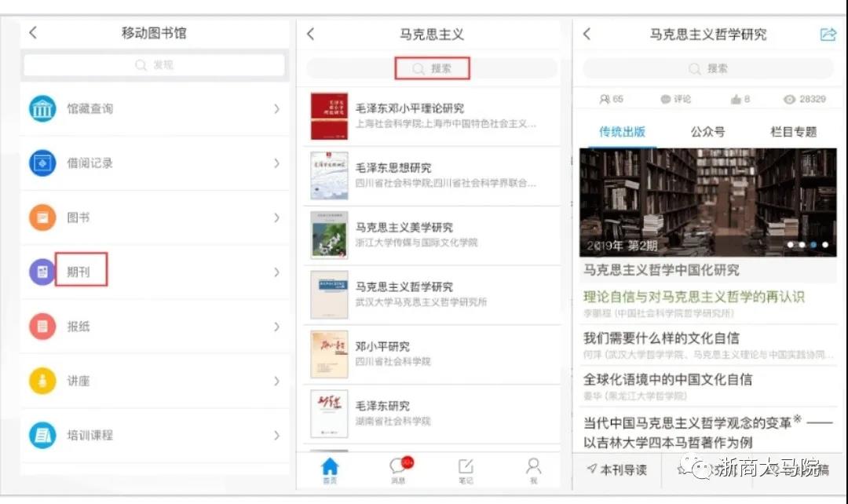Select the orange 图书 books icon
This screenshot has height=504, width=848.
pyautogui.click(x=42, y=217)
